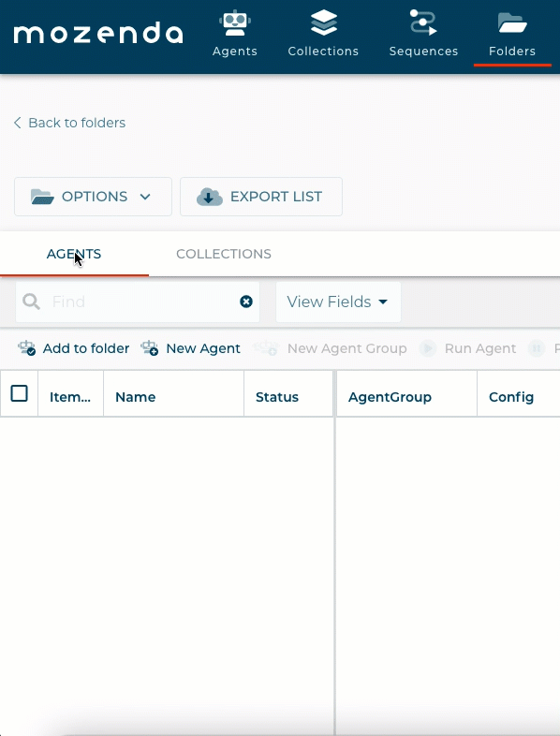Click the folder icon in OPTIONS button

(42, 197)
